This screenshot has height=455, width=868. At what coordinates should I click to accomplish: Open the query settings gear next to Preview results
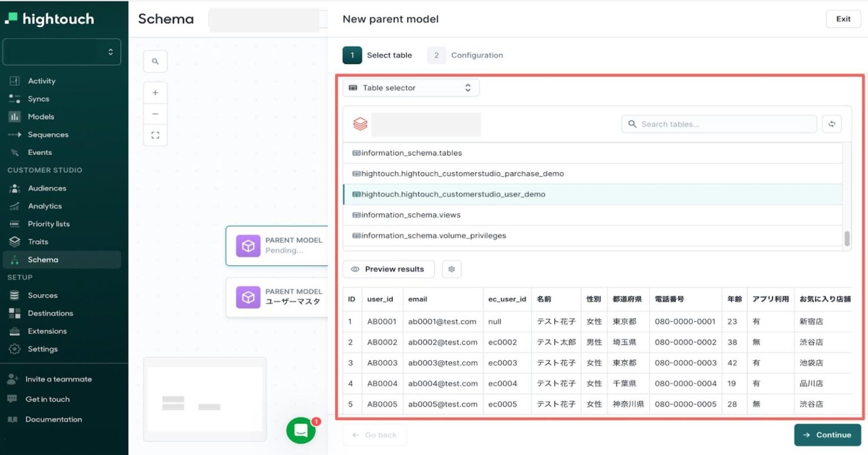452,269
